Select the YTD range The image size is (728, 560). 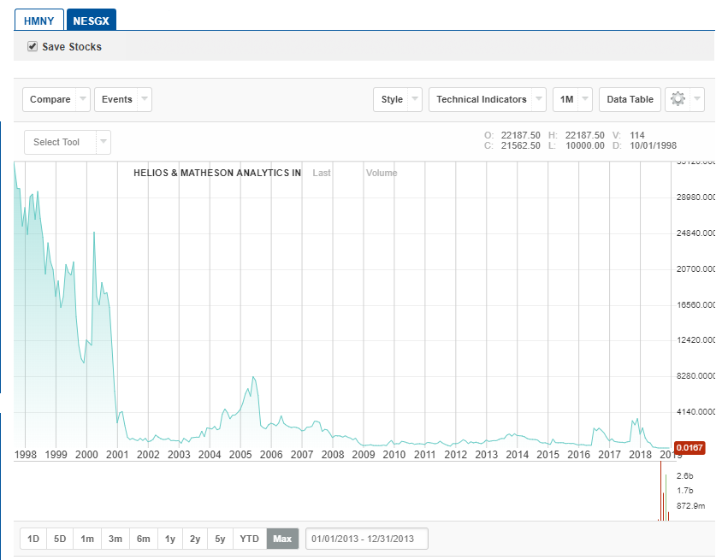click(x=249, y=539)
